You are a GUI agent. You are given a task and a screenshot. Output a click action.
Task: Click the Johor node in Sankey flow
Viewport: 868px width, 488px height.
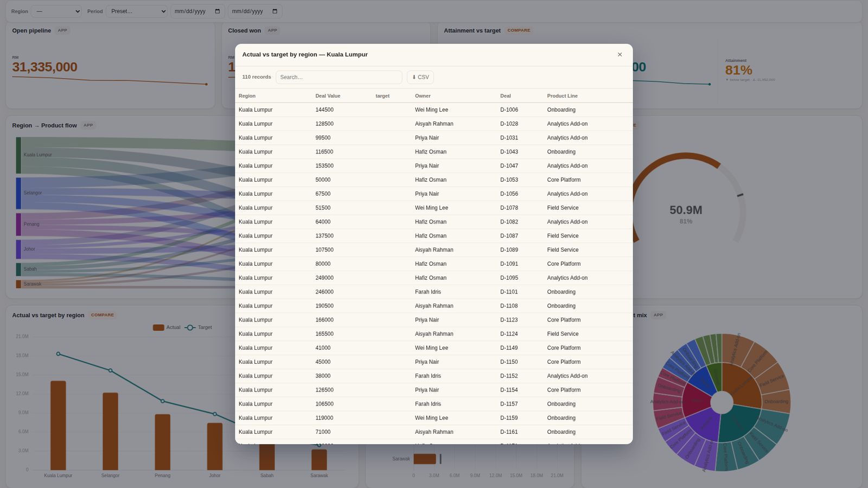pos(18,249)
